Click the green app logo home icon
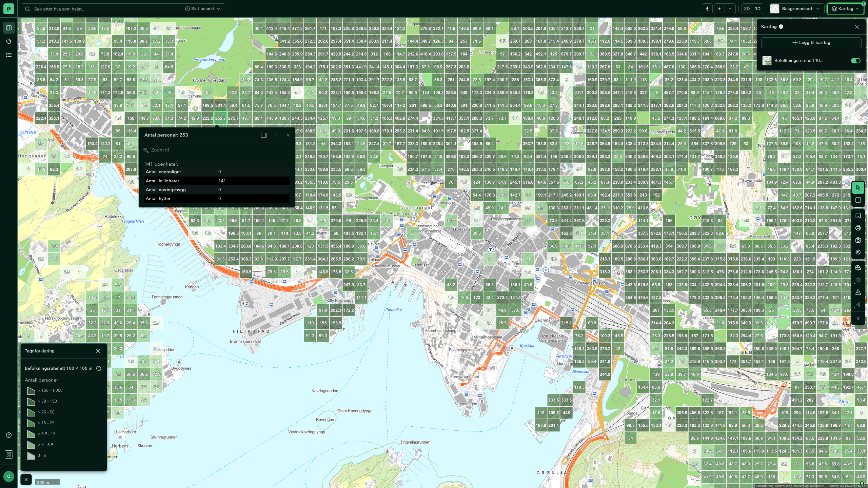 (9, 9)
